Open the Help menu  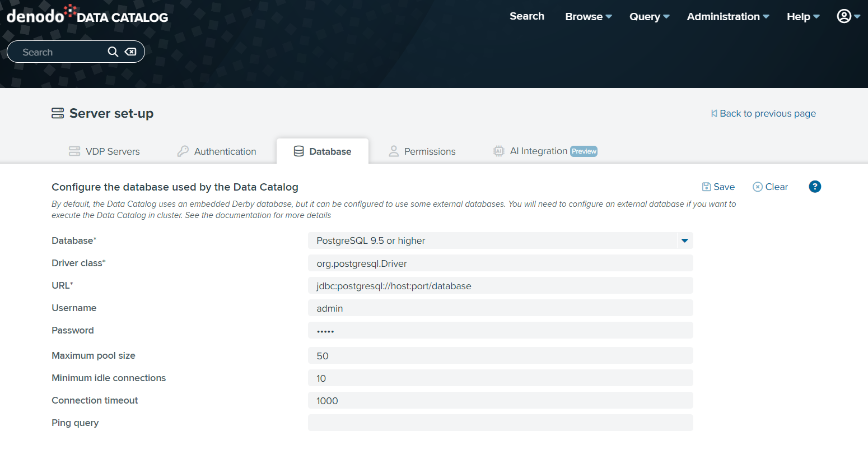tap(802, 16)
